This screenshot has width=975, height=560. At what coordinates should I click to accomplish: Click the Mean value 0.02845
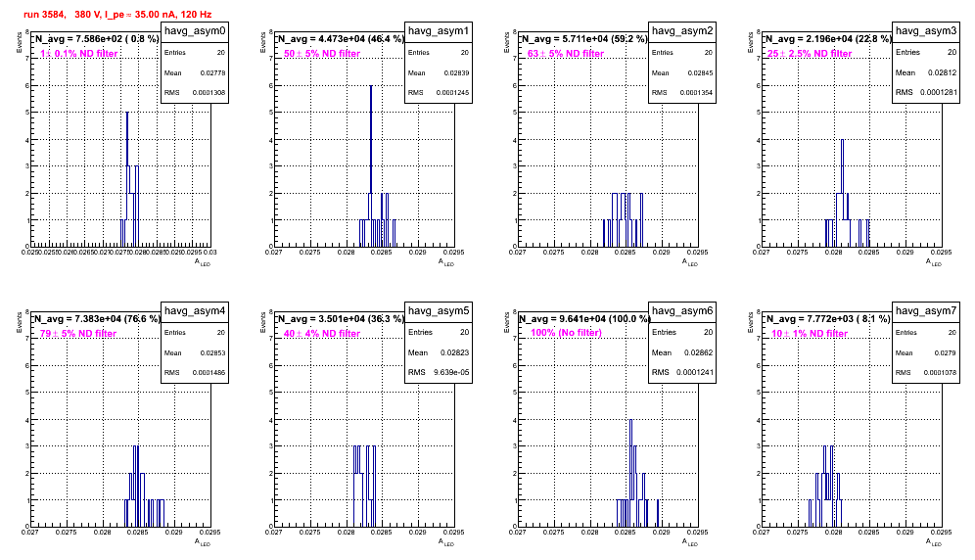click(x=700, y=72)
